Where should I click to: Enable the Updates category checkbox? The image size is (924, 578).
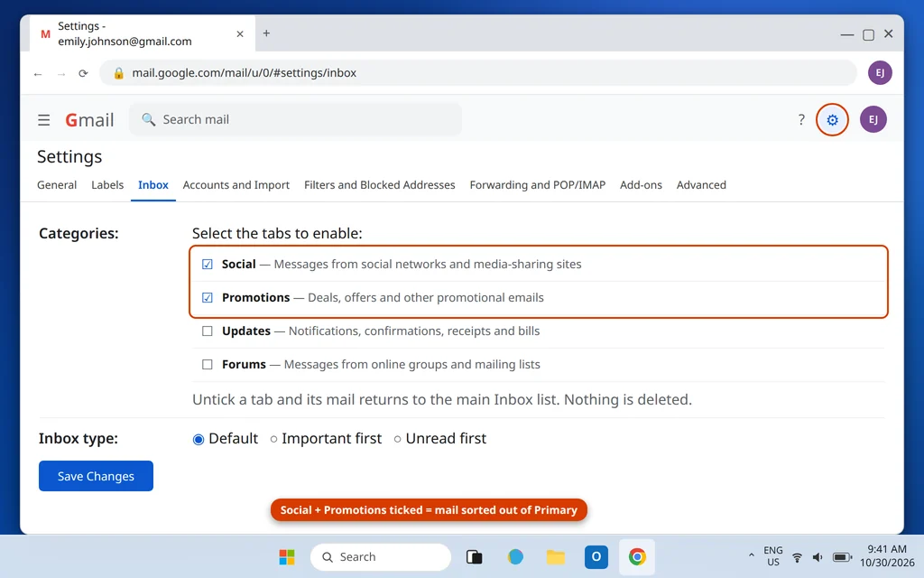tap(207, 331)
